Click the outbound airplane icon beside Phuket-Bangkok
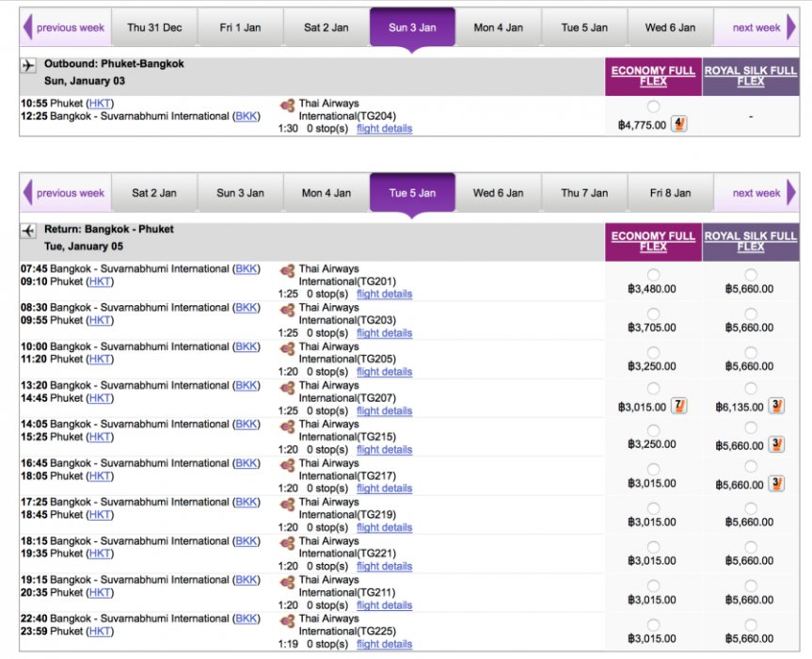The width and height of the screenshot is (812, 659). 28,64
